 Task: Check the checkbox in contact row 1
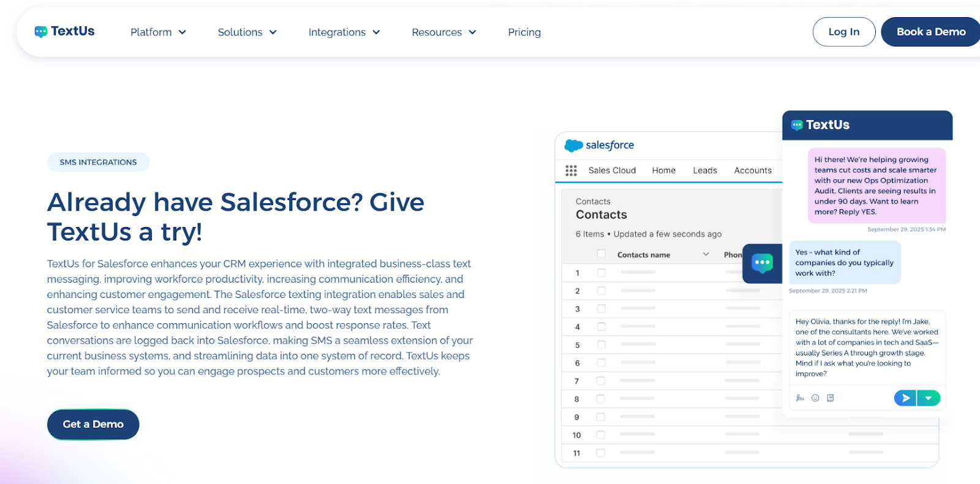pos(601,273)
